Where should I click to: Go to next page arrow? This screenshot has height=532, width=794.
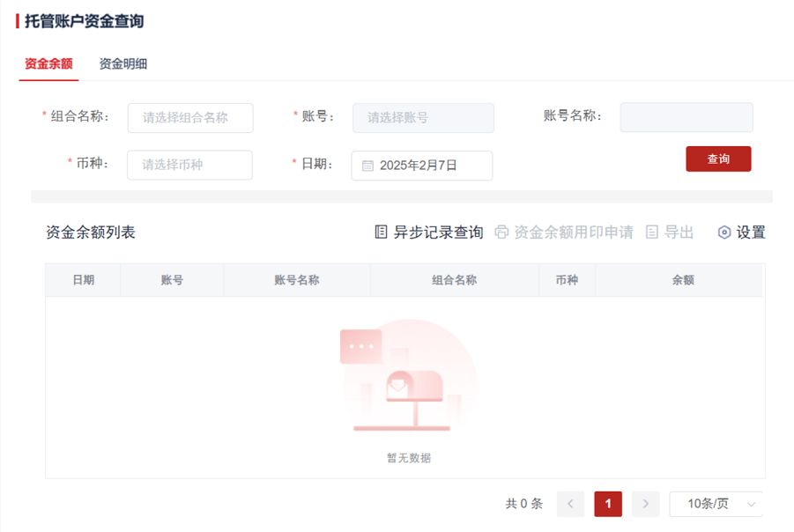(645, 504)
